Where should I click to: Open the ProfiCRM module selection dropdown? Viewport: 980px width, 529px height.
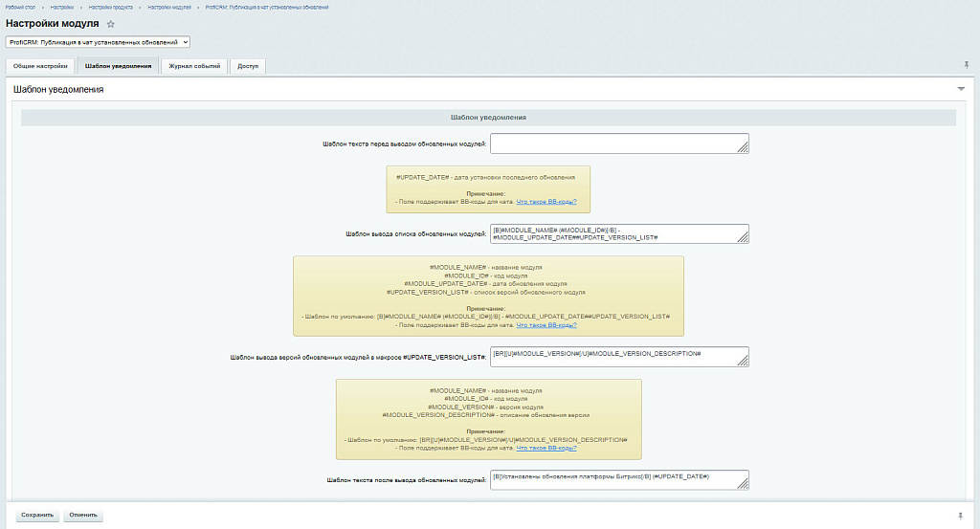pyautogui.click(x=99, y=42)
